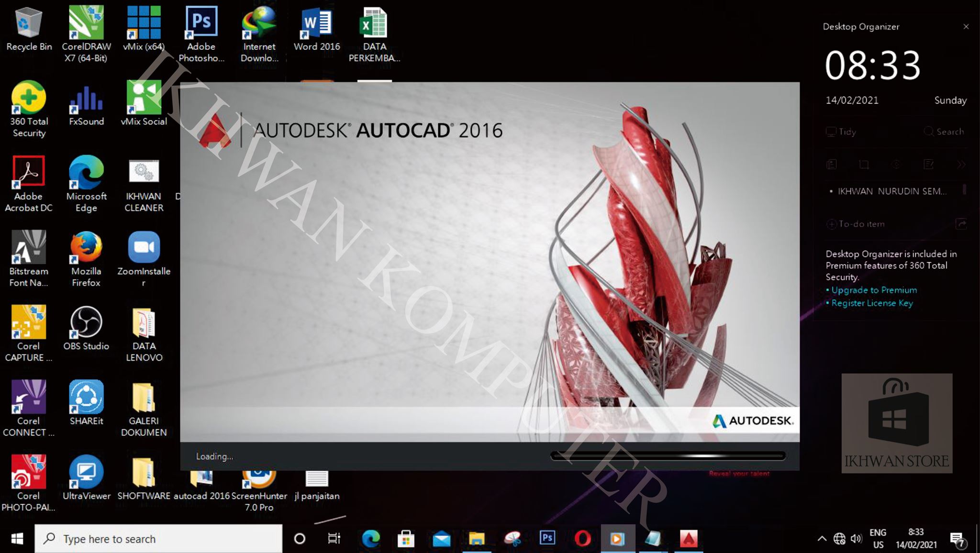Viewport: 980px width, 553px height.
Task: Select the DATA PERKEMBA... Excel file
Action: 374,33
